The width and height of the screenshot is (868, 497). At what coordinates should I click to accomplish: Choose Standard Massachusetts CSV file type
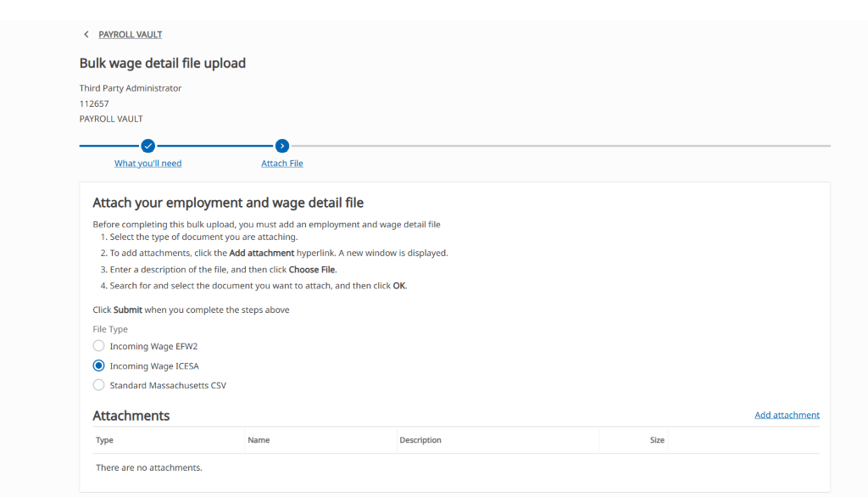(98, 385)
